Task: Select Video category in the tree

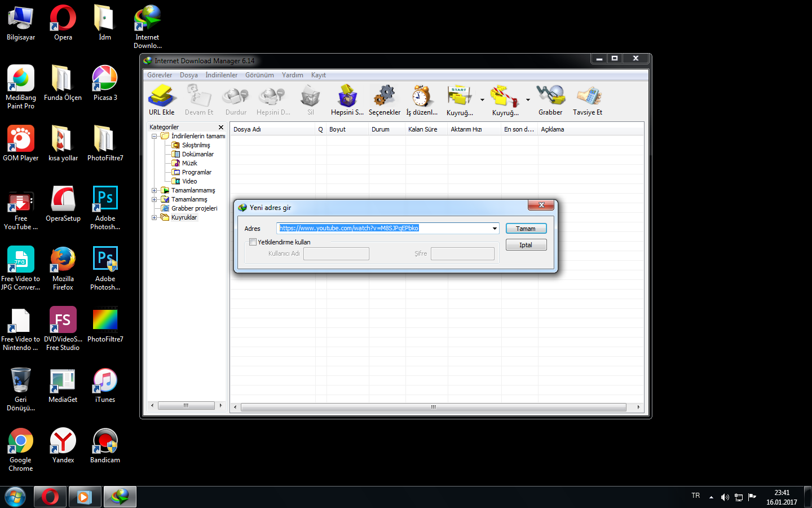Action: [x=189, y=181]
